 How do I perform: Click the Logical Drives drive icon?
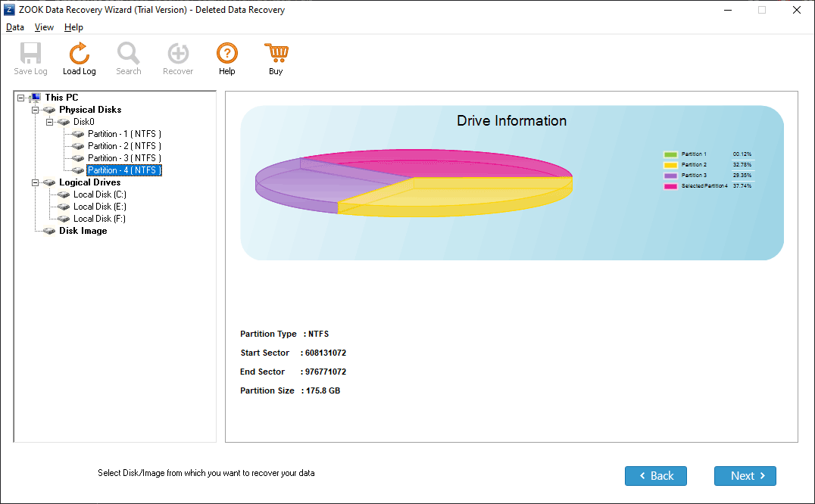point(49,182)
